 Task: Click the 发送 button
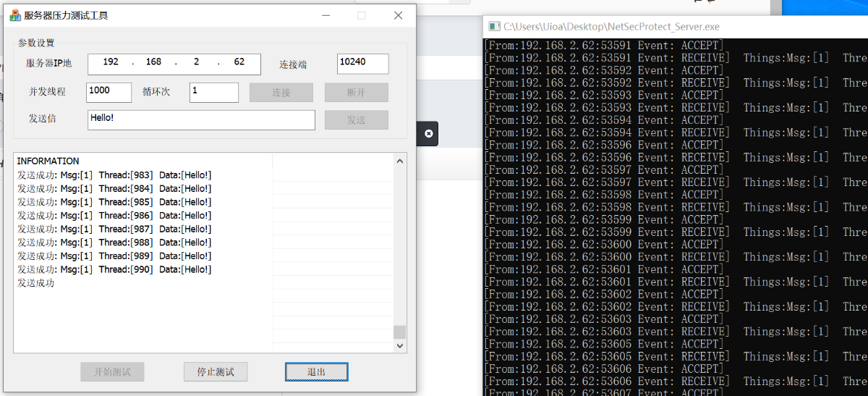tap(357, 120)
